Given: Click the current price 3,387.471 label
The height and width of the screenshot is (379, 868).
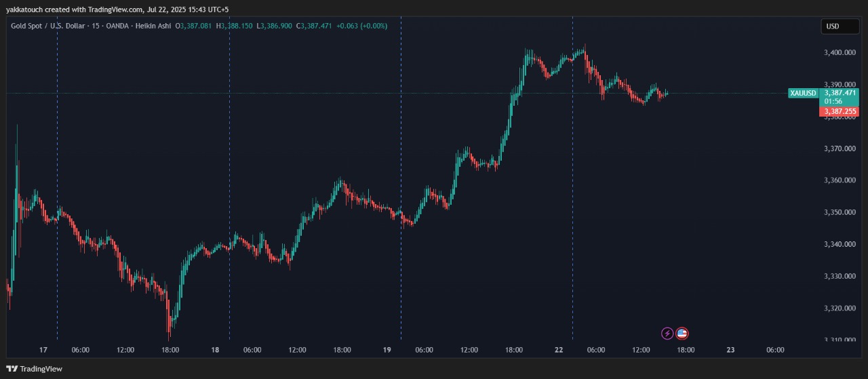Looking at the screenshot, I should [840, 92].
